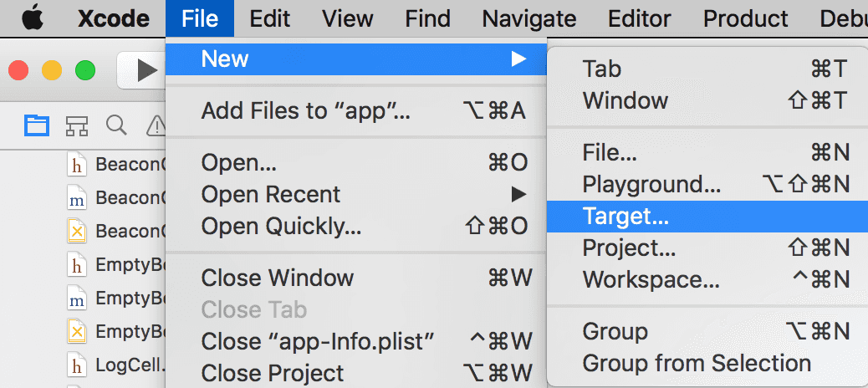Viewport: 868px width, 388px height.
Task: Select the first BeaconC header file icon
Action: tap(77, 165)
